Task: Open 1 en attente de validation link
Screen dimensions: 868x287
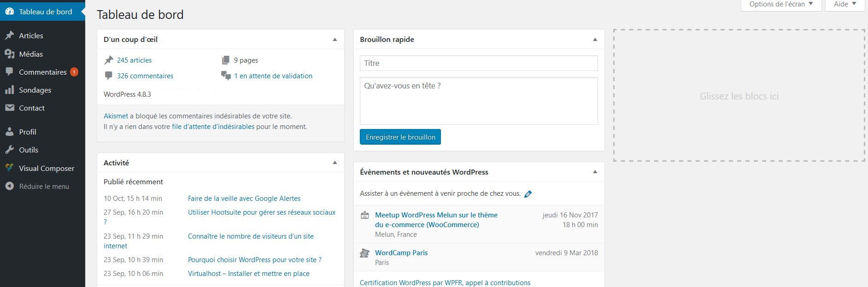Action: coord(273,76)
